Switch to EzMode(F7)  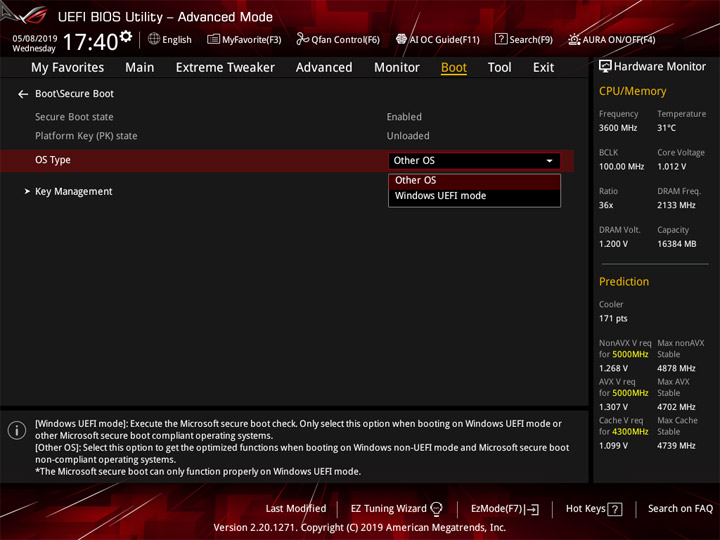[x=497, y=509]
